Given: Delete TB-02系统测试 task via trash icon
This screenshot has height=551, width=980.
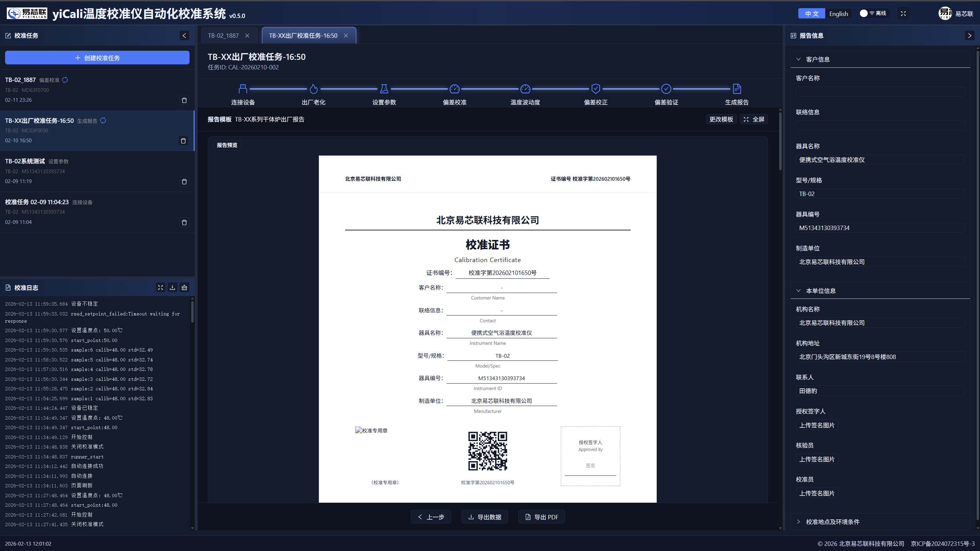Looking at the screenshot, I should [x=184, y=181].
